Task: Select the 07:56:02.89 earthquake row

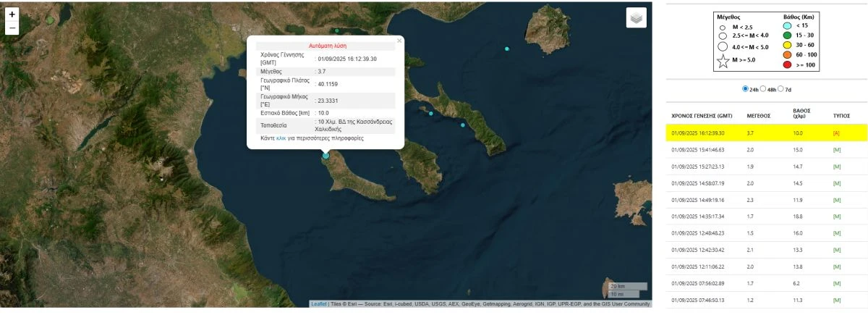Action: point(698,283)
